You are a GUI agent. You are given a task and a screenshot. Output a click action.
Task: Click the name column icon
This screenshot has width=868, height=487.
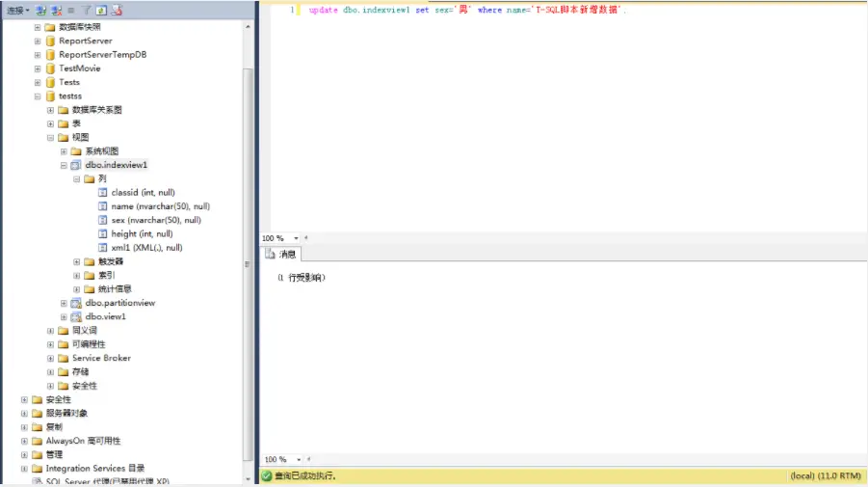tap(102, 206)
